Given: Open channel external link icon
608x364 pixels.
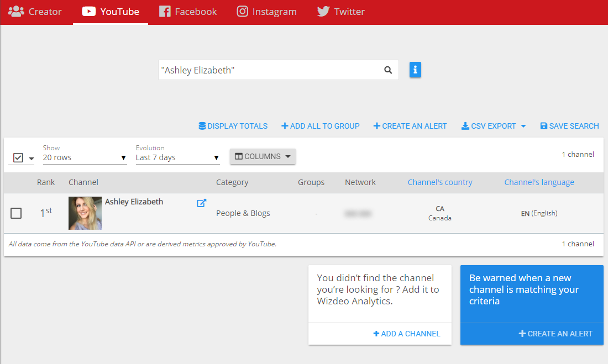Looking at the screenshot, I should 201,203.
